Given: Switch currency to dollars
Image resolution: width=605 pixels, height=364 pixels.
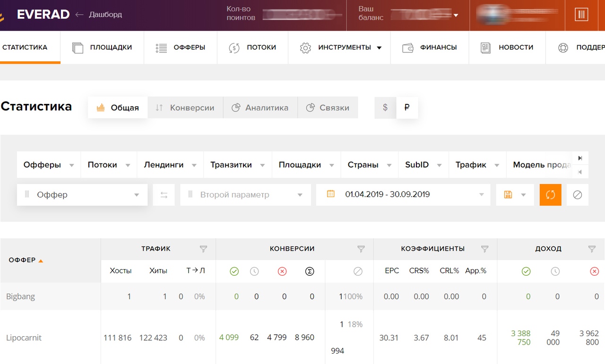Looking at the screenshot, I should point(385,108).
